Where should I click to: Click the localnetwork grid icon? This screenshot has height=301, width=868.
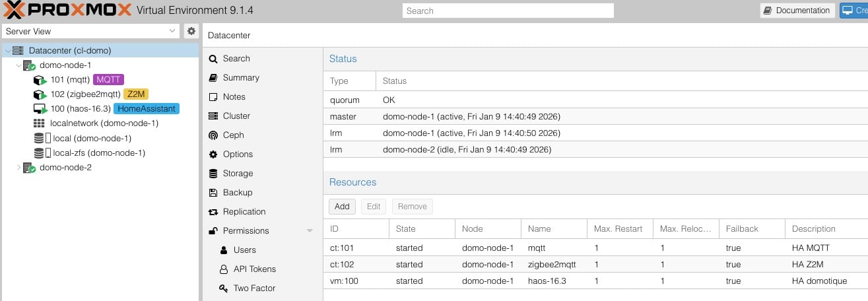39,123
